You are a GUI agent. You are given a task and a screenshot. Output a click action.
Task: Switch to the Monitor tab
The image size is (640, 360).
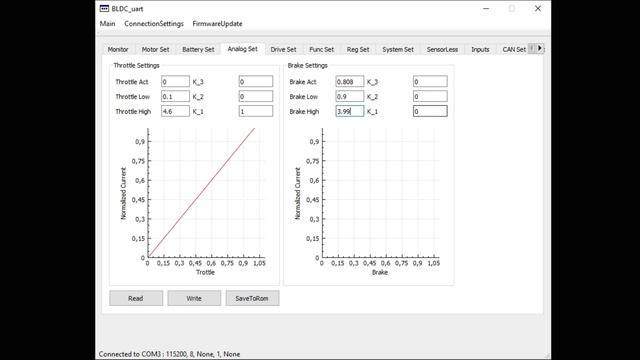[x=118, y=49]
